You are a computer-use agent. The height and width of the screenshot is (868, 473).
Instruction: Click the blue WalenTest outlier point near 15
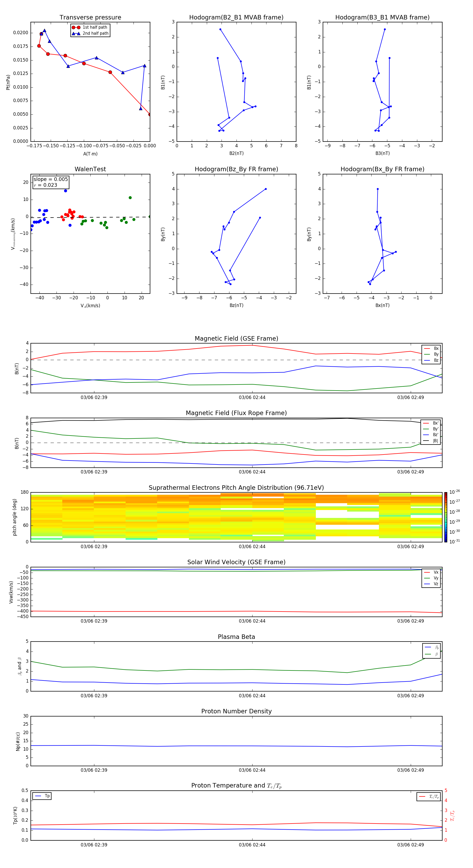(x=66, y=191)
